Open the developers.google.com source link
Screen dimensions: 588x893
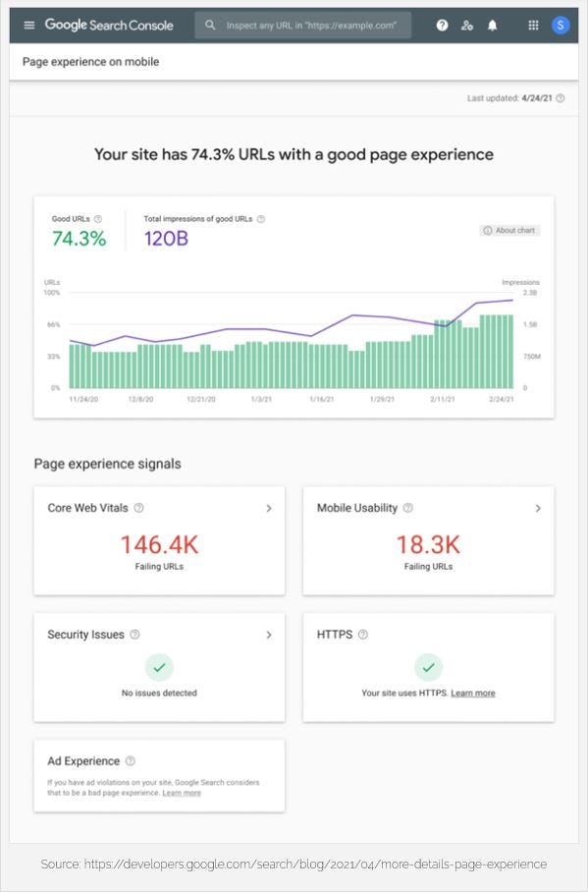315,864
